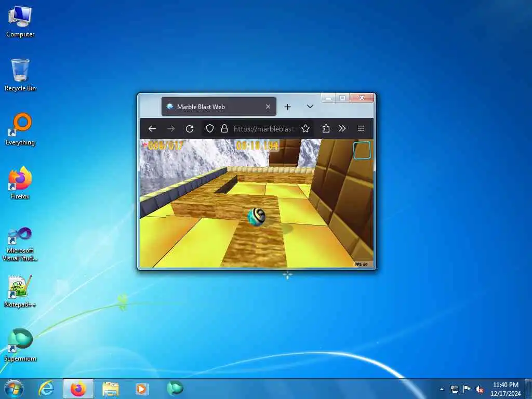Minimize the Firefox window
This screenshot has height=399, width=532.
[328, 98]
